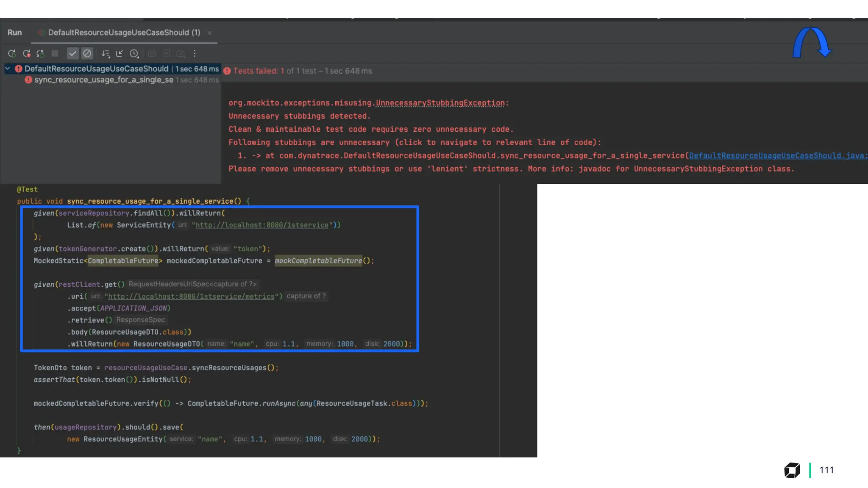Click the camera screenshot icon in toolbar
868x488 pixels.
click(x=152, y=53)
